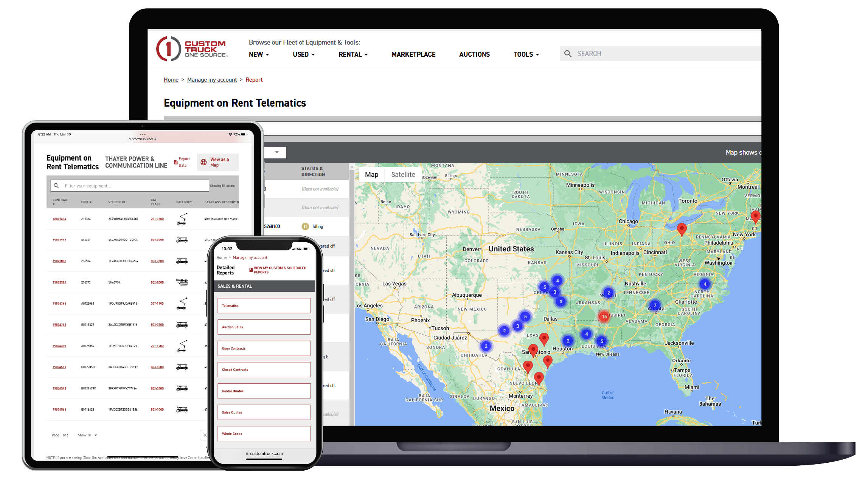Click the Export Data document icon on tablet
This screenshot has height=482, width=868.
click(176, 162)
